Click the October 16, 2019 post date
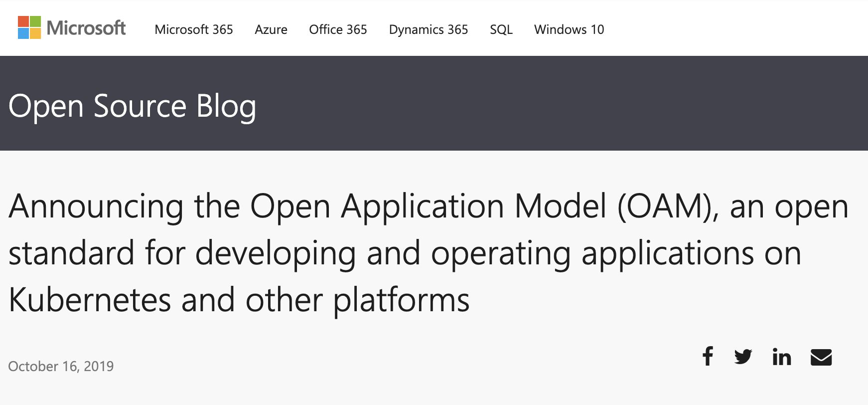The height and width of the screenshot is (405, 868). (x=61, y=366)
